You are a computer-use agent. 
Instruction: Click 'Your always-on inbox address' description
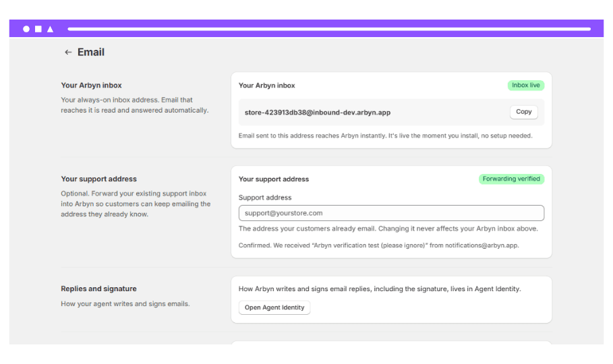[134, 105]
